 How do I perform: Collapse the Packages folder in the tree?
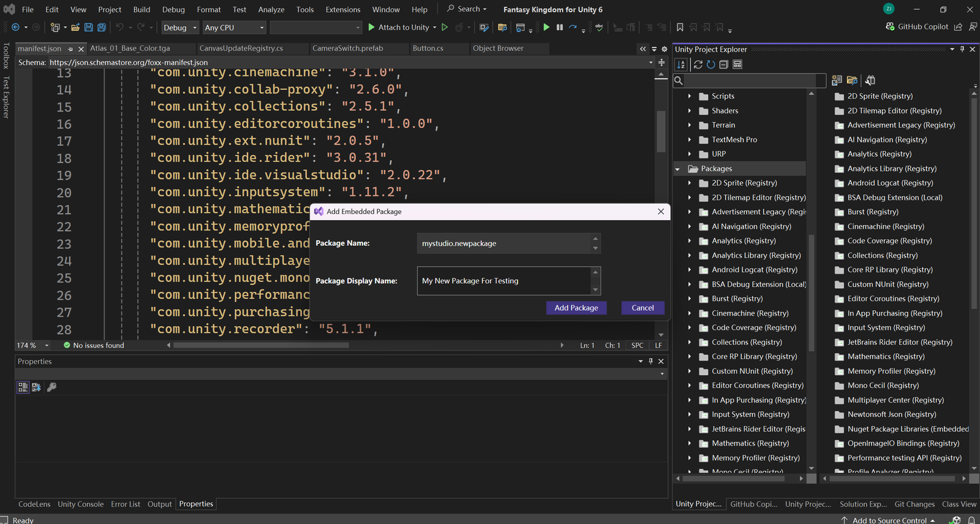(x=677, y=169)
